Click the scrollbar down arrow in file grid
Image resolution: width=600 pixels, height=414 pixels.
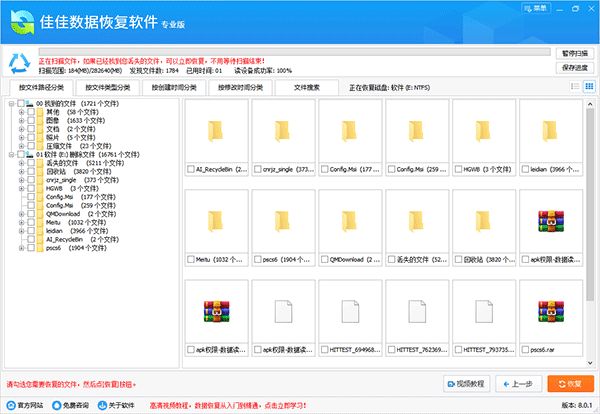590,363
